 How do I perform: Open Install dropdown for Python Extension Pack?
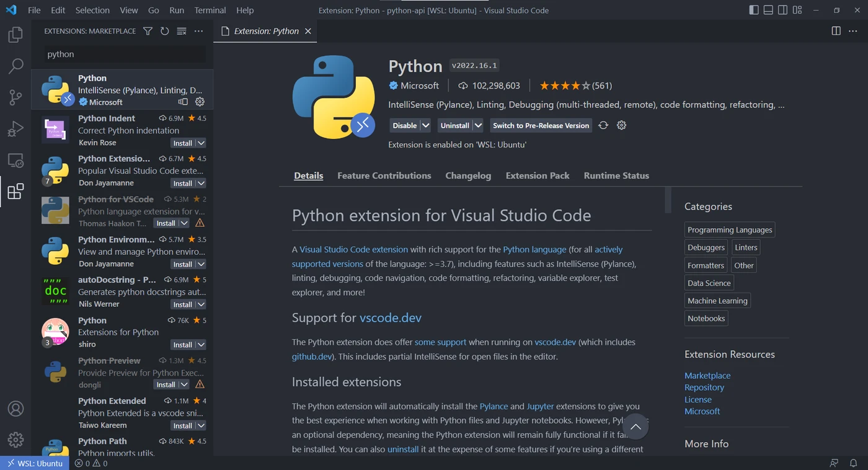point(200,184)
